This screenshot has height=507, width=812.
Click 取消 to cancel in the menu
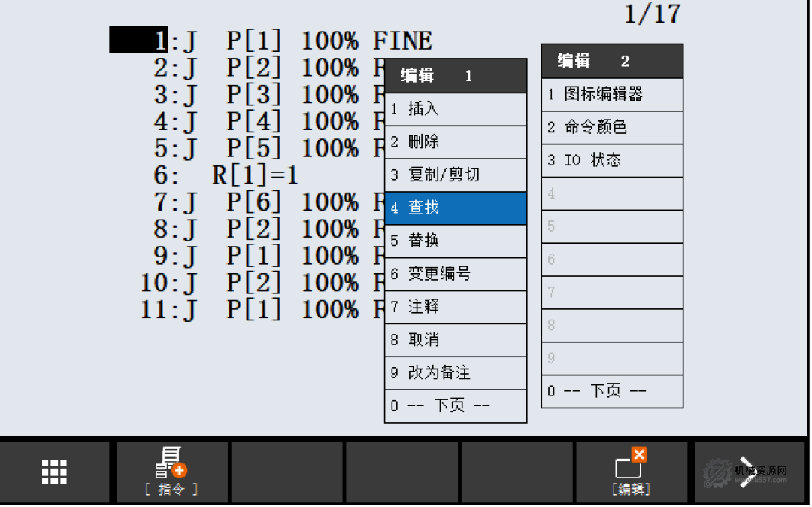(455, 340)
